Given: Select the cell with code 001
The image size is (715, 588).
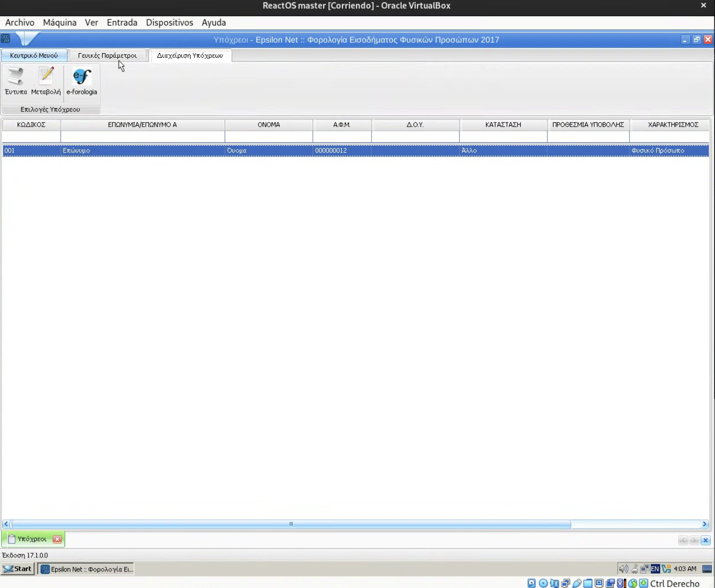Looking at the screenshot, I should (x=31, y=151).
